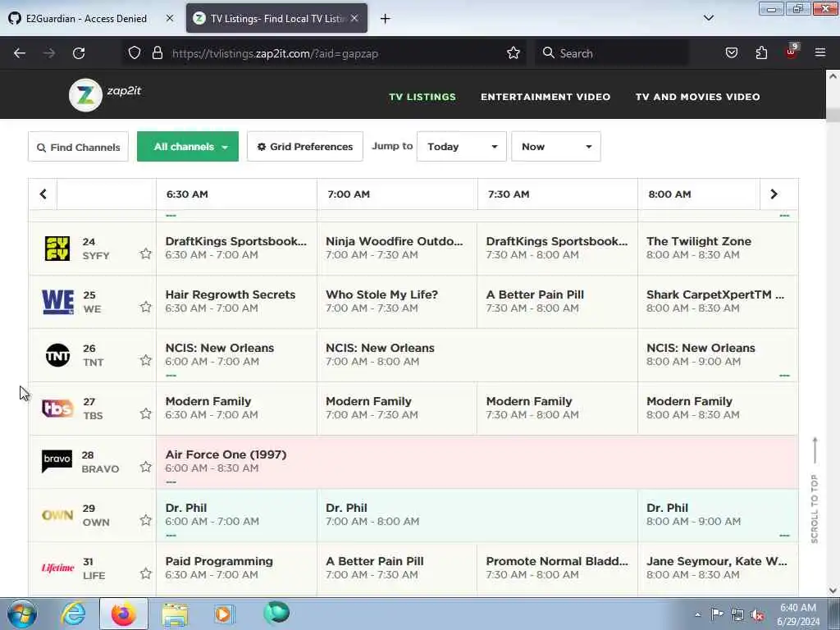Screen dimensions: 840x630
Task: Click the Bravo channel logo
Action: (57, 461)
